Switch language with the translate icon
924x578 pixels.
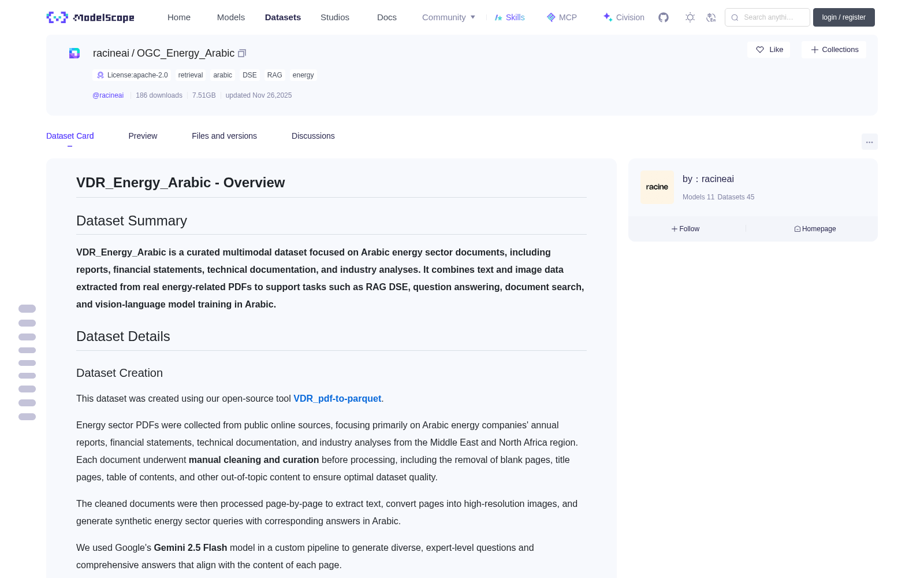click(x=711, y=17)
